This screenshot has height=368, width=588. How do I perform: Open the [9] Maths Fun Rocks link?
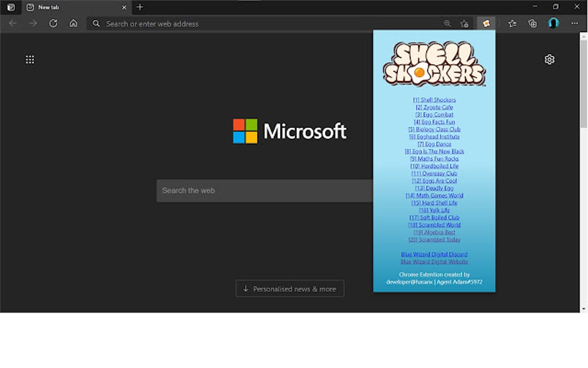(434, 159)
